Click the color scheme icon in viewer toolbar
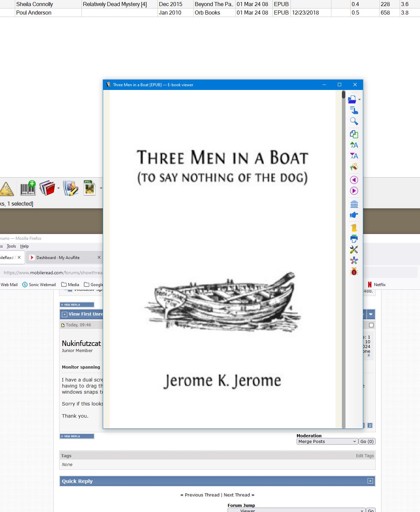 pyautogui.click(x=354, y=167)
